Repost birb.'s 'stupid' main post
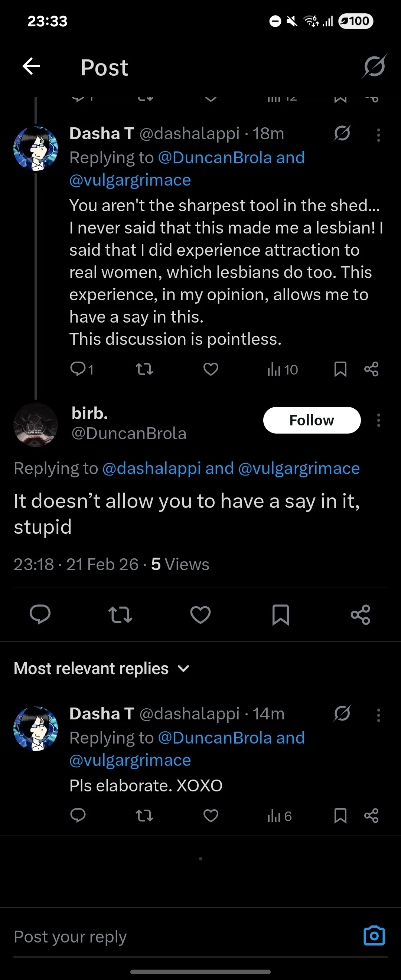401x980 pixels. pyautogui.click(x=120, y=615)
